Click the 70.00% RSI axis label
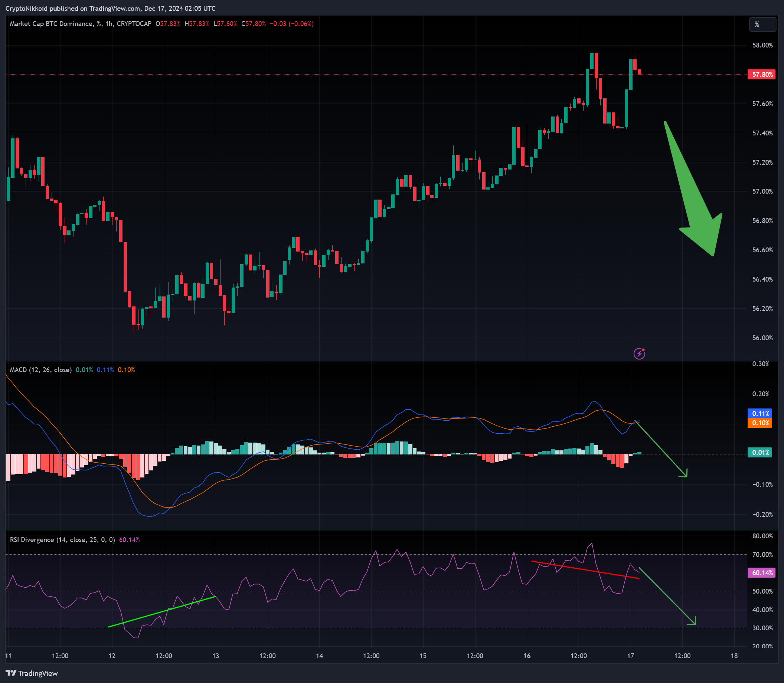The width and height of the screenshot is (784, 683). (762, 554)
